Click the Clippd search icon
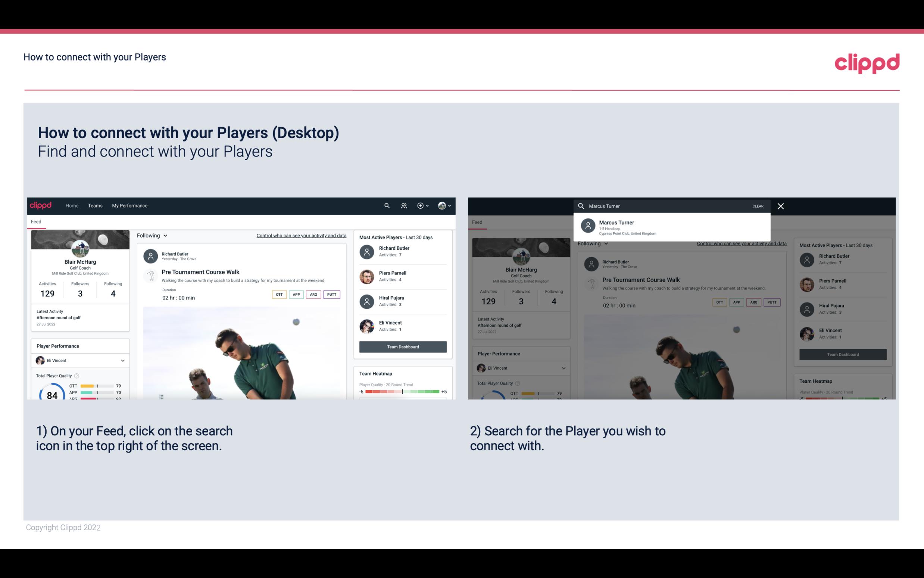This screenshot has width=924, height=578. tap(386, 205)
